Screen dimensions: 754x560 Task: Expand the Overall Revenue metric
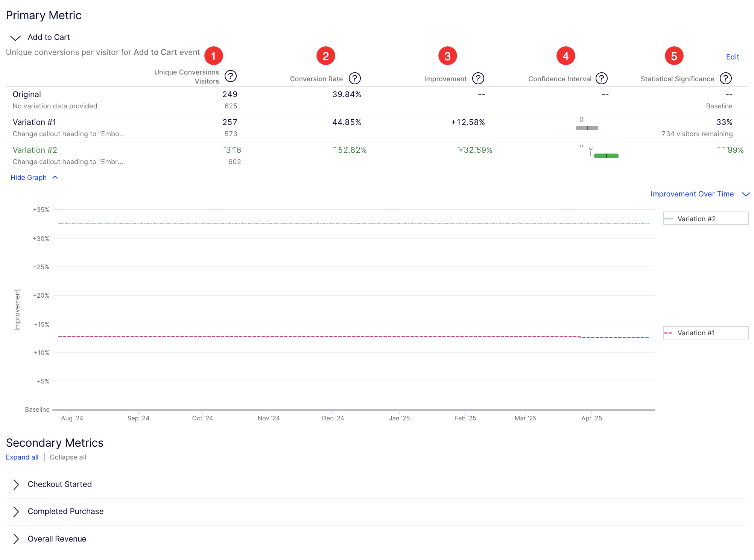(x=57, y=539)
